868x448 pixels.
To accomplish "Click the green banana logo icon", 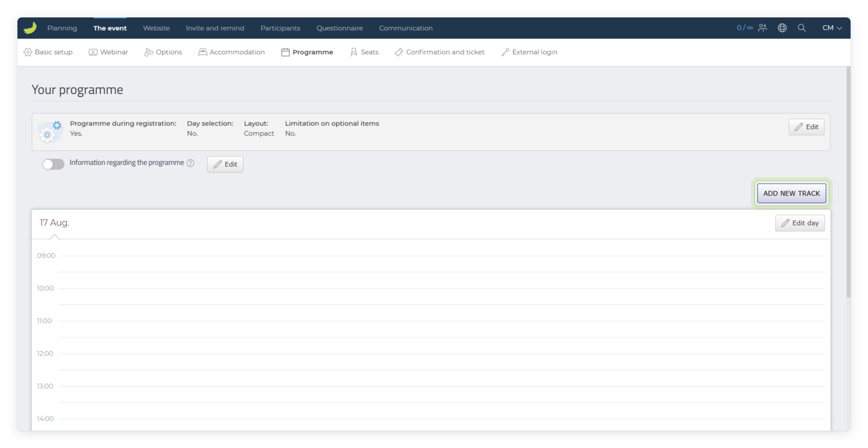I will pyautogui.click(x=30, y=28).
